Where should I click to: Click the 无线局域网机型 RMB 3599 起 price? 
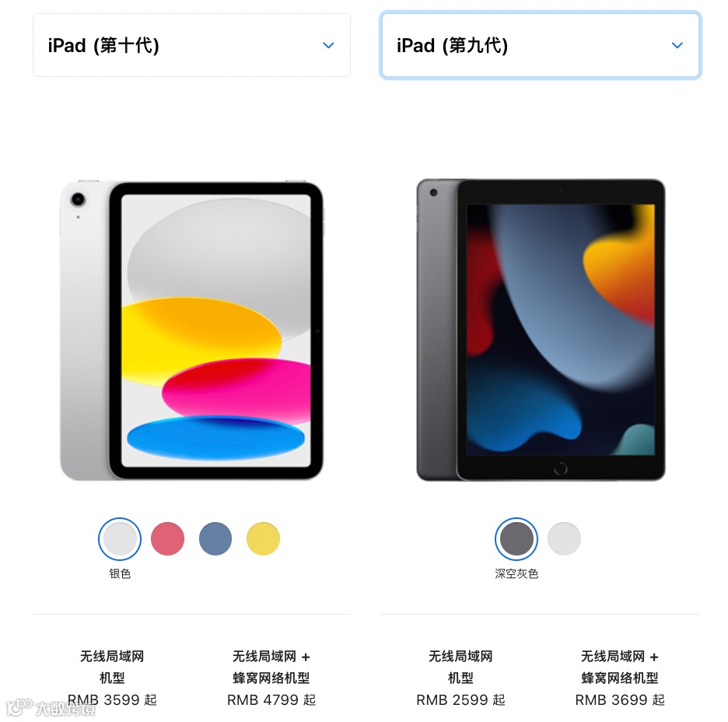112,699
